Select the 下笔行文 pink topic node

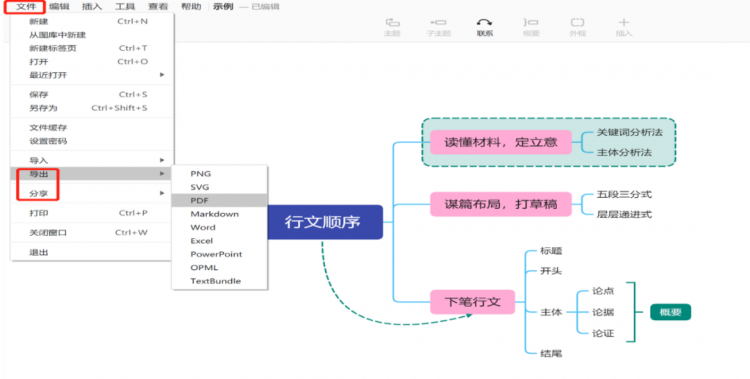coord(473,302)
